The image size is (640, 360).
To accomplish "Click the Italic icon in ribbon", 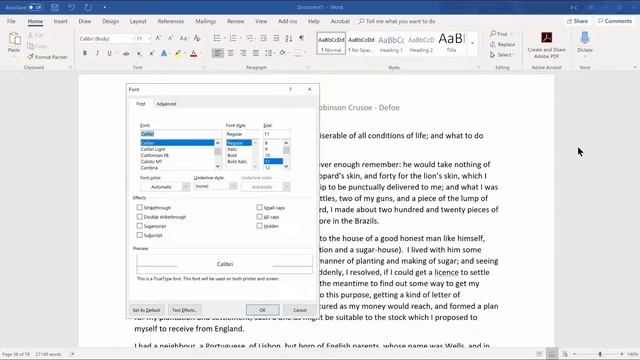I will click(97, 53).
